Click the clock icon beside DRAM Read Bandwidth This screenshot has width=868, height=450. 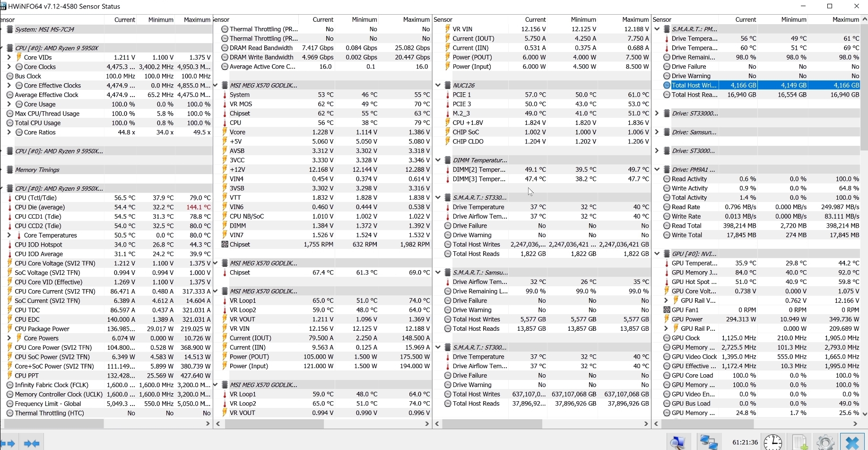225,48
